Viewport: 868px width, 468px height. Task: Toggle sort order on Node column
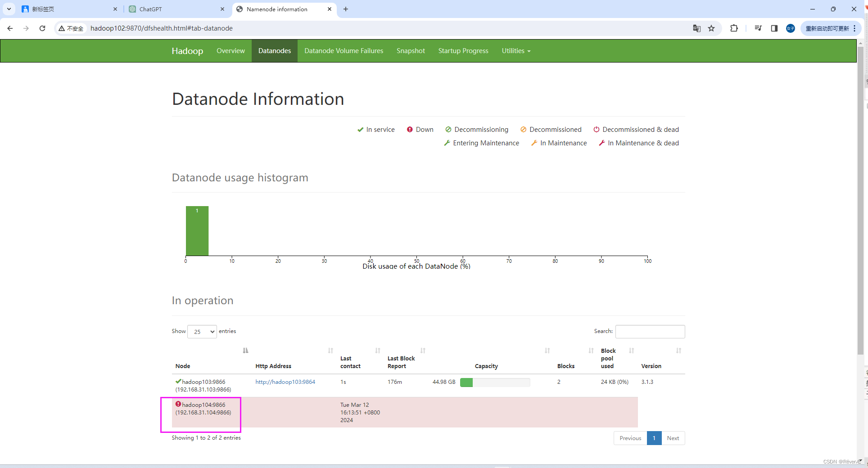245,351
